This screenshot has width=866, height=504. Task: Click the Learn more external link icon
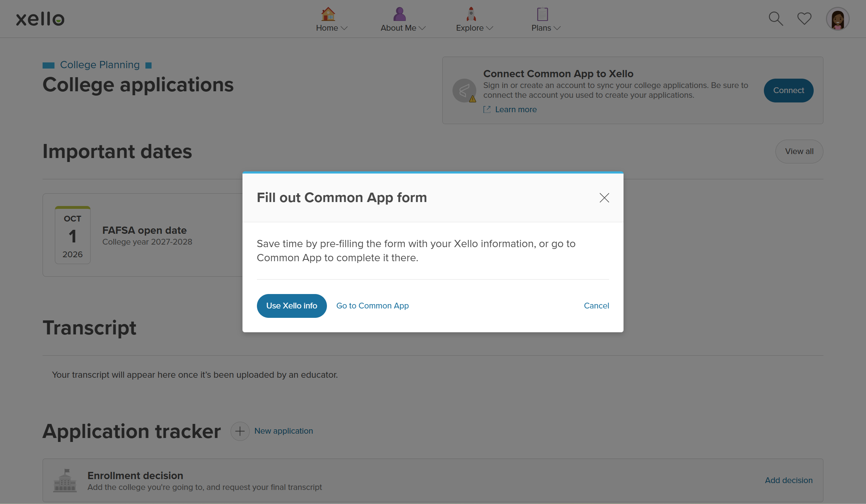(487, 110)
